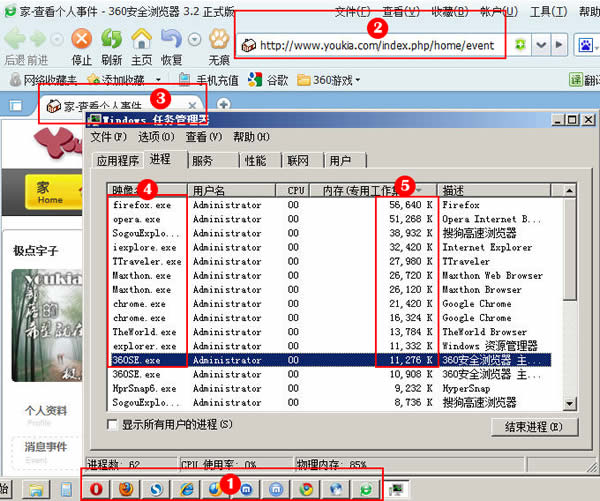
Task: Sort by the 描述 column header
Action: tap(494, 190)
